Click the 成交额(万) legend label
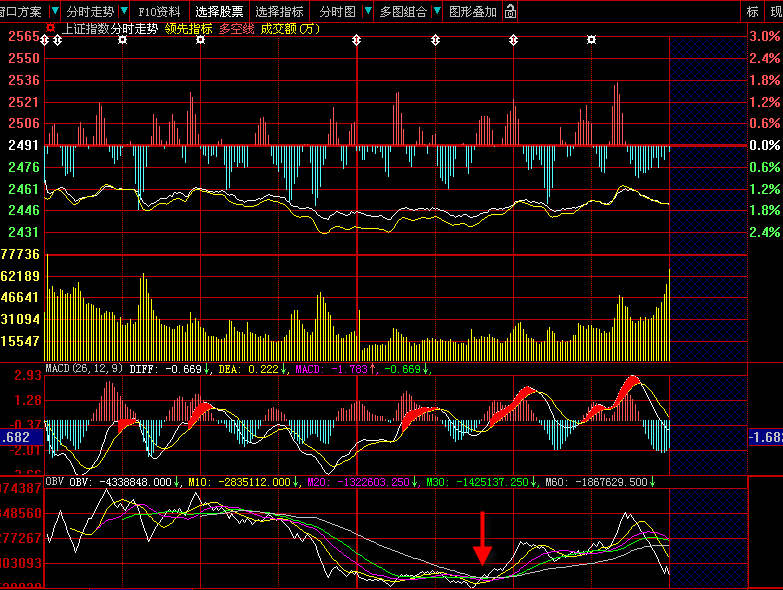This screenshot has height=590, width=783. 290,28
